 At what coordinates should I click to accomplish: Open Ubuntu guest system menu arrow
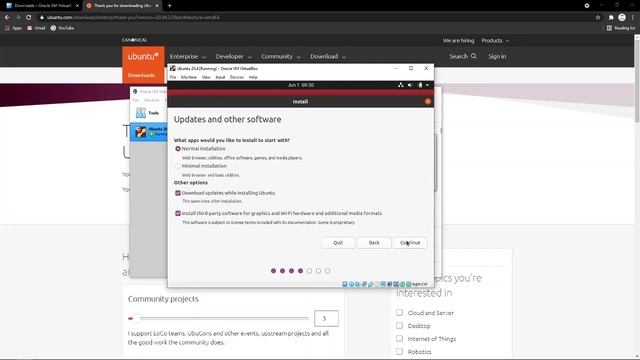tap(427, 85)
